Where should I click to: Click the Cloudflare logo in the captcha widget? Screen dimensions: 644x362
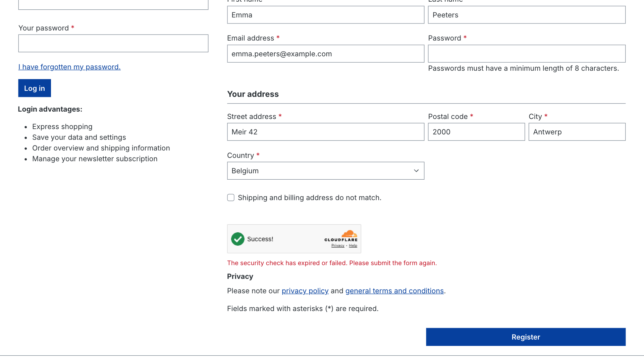click(341, 236)
